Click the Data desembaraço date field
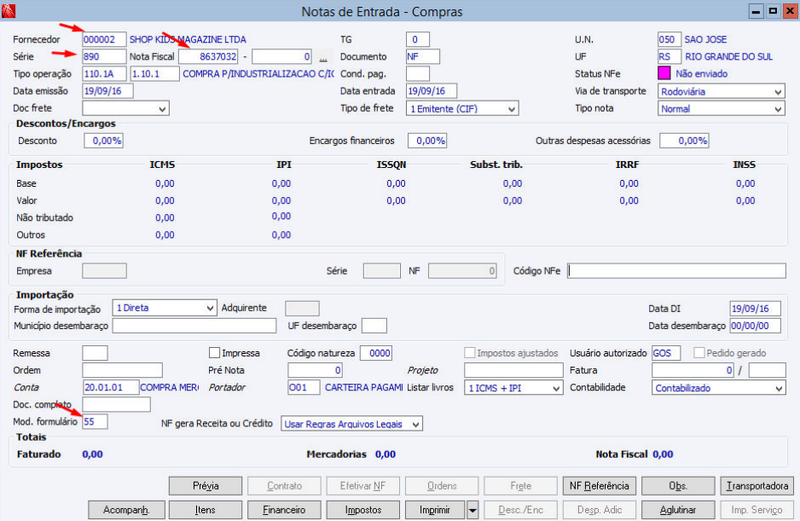The image size is (800, 521). click(x=755, y=326)
